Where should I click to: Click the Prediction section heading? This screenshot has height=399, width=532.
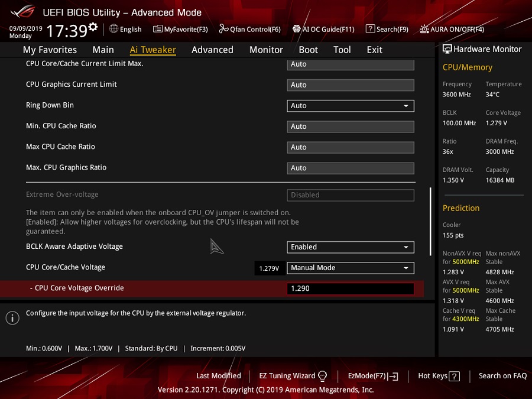(x=460, y=208)
